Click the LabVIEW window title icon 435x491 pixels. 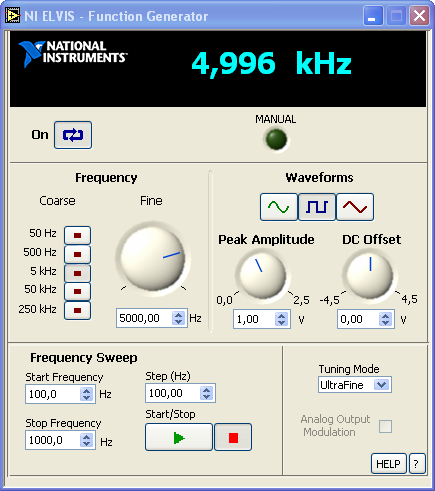point(12,16)
